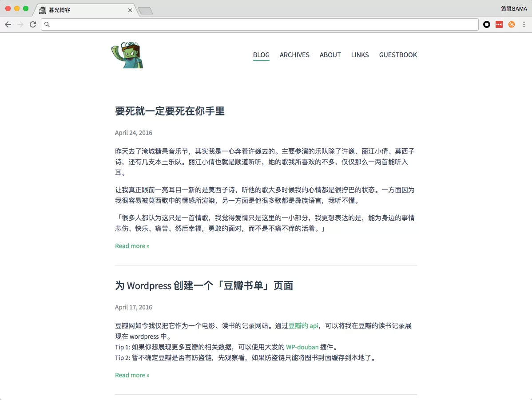Screen dimensions: 532x400
Task: Close the 暮光博客 browser tab
Action: point(130,10)
